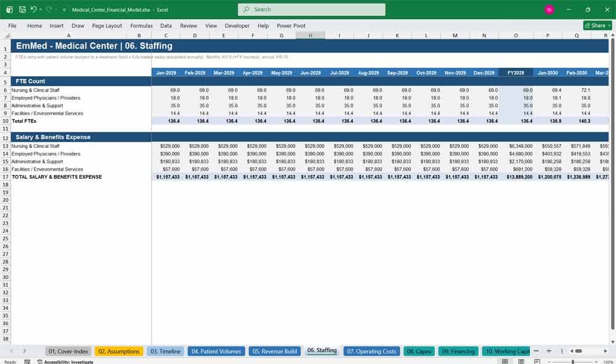Open the Formulas ribbon tab
Viewport: 616px width, 364px height.
click(x=142, y=25)
